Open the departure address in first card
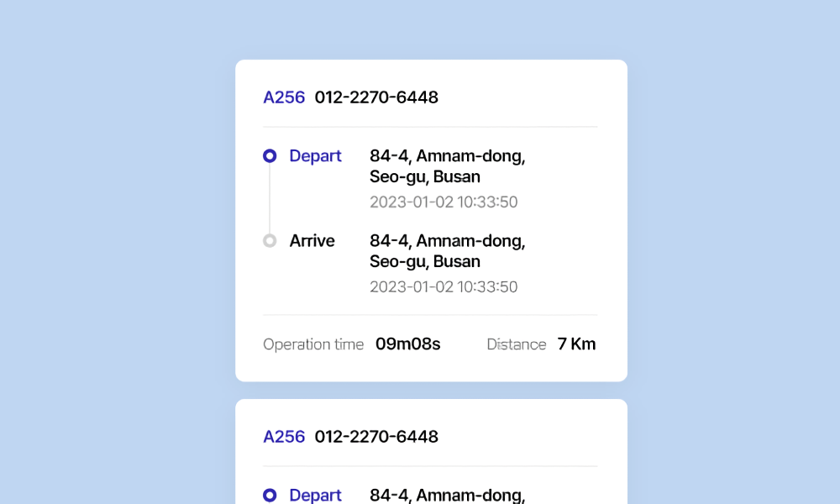Image resolution: width=840 pixels, height=504 pixels. 447,166
